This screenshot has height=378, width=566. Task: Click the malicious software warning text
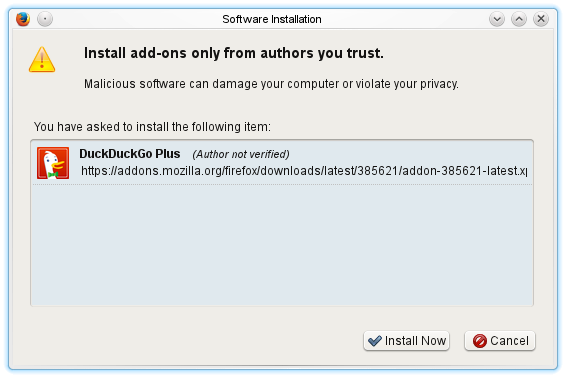click(271, 84)
